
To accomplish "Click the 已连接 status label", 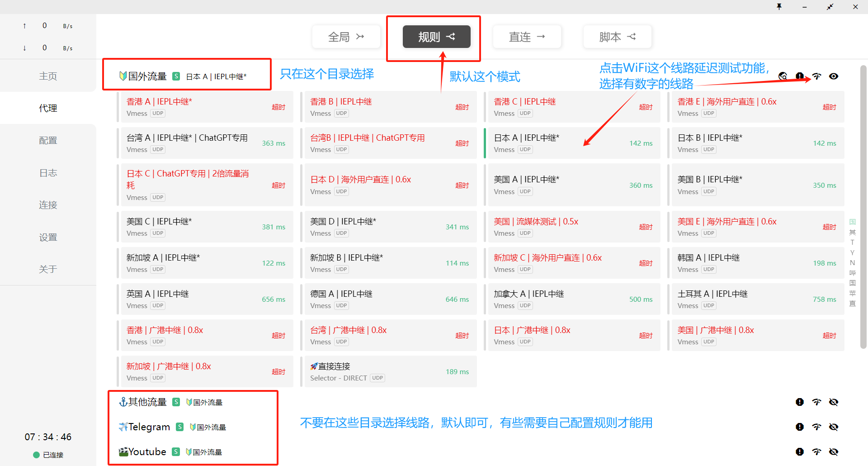I will [53, 455].
